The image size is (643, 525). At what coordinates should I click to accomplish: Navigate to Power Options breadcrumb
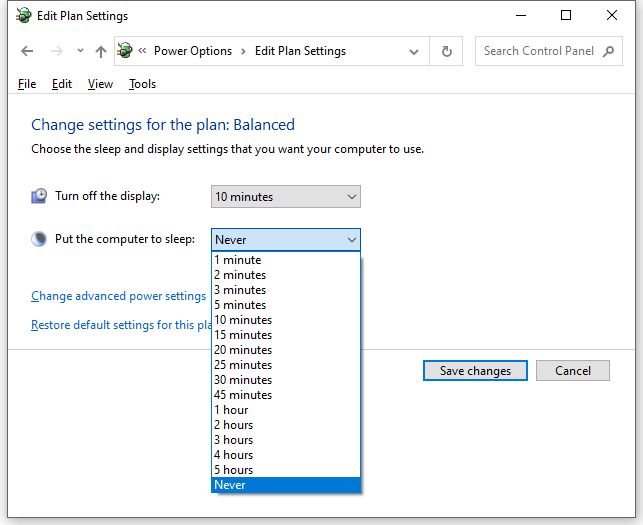coord(193,51)
